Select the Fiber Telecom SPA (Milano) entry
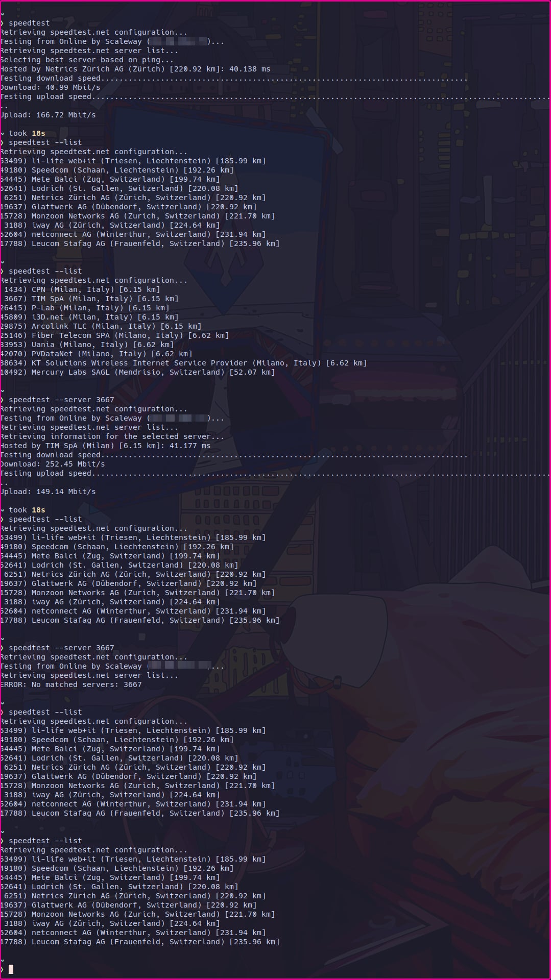This screenshot has width=551, height=980. (114, 335)
